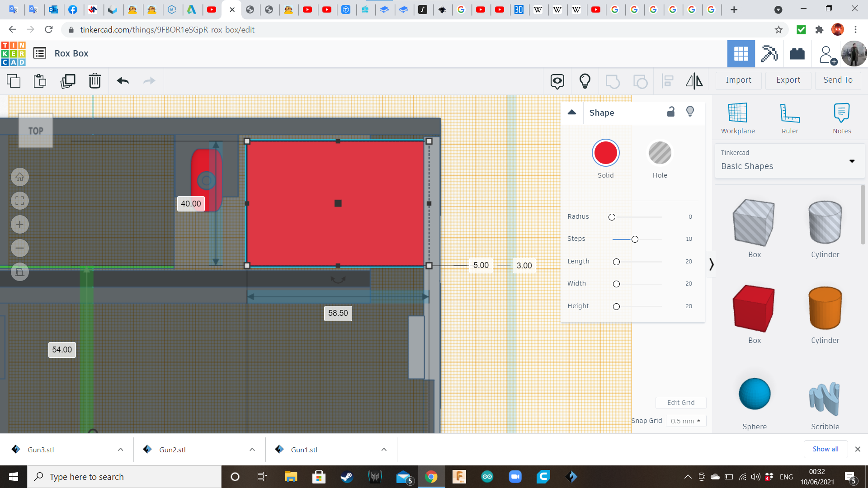Toggle the shape lock icon
Viewport: 868px width, 488px height.
point(671,112)
